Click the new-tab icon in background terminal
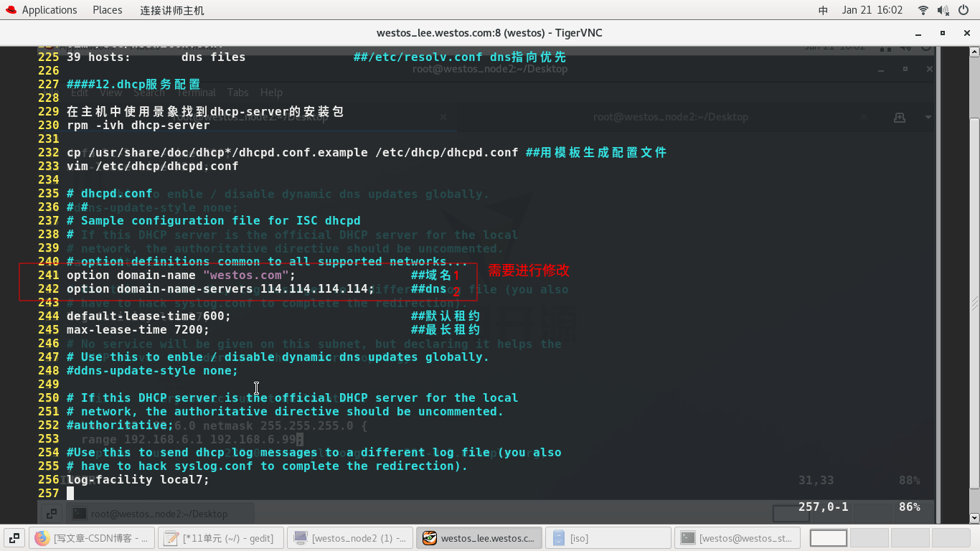The image size is (980, 551). 899,117
